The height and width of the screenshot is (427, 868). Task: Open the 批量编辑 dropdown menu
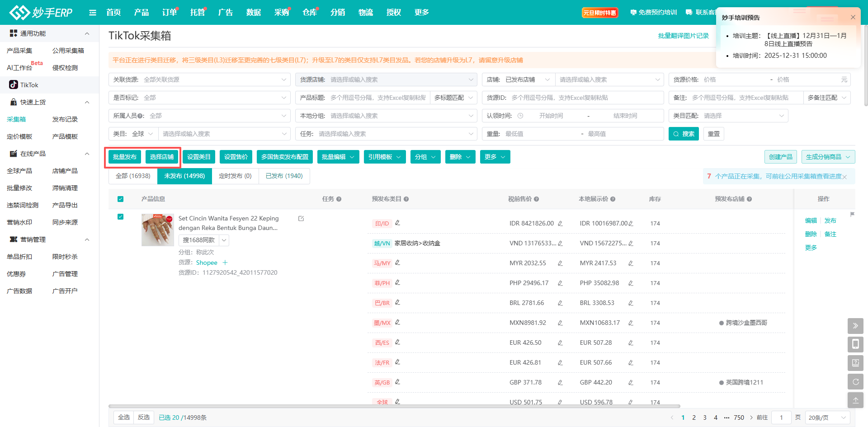(x=338, y=157)
